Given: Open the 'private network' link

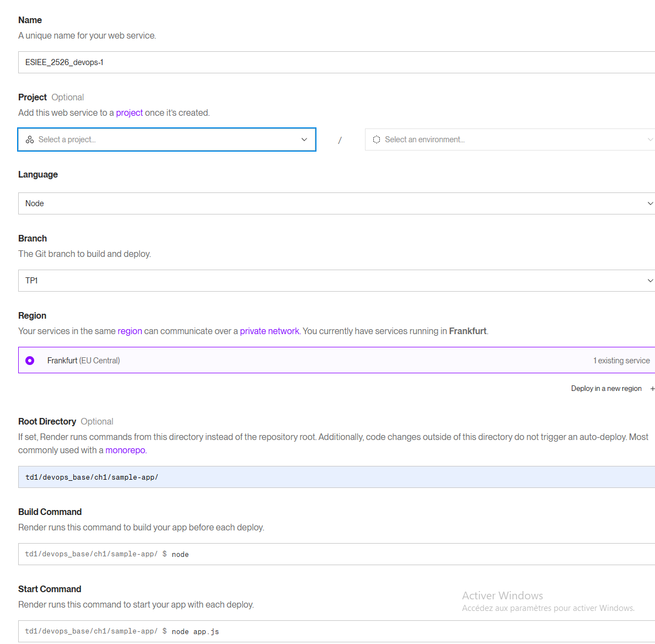Looking at the screenshot, I should point(269,331).
